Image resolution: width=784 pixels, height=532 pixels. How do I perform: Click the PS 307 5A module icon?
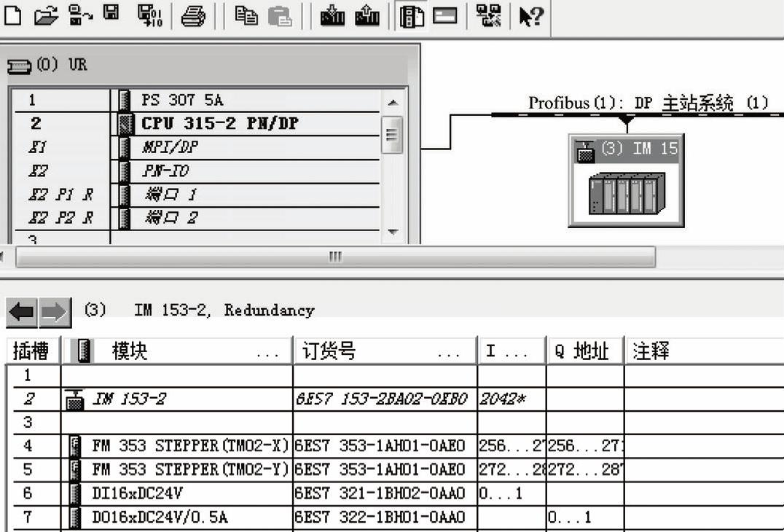[125, 101]
